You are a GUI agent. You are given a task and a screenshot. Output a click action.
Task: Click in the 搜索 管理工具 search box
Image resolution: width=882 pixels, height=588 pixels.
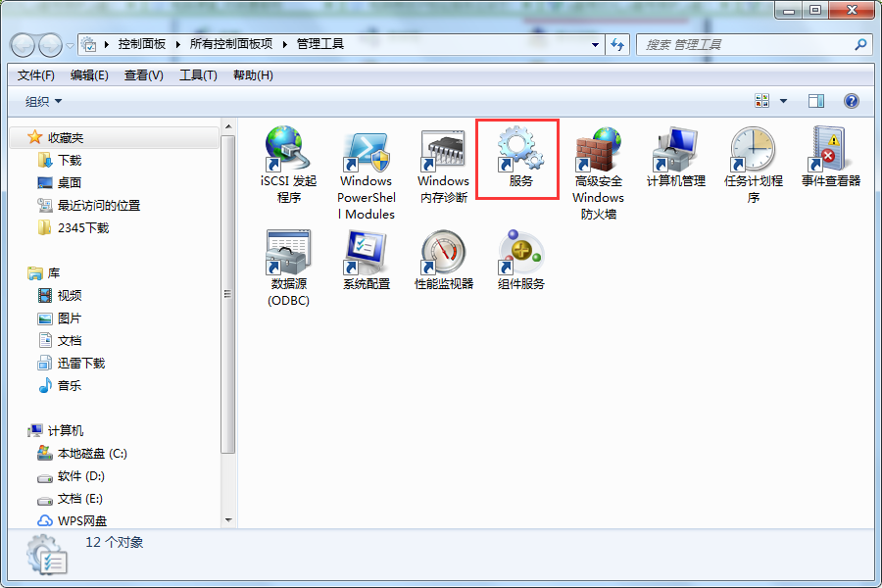point(745,44)
